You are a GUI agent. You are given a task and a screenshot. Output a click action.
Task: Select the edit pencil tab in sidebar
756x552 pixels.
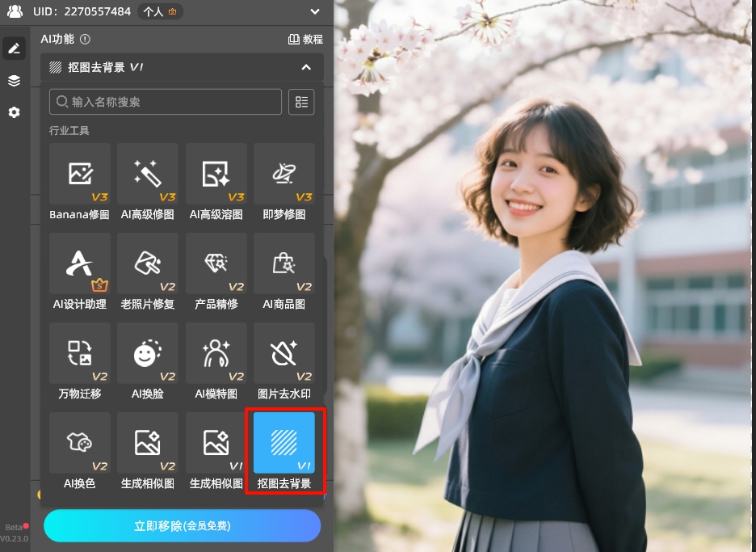tap(13, 48)
